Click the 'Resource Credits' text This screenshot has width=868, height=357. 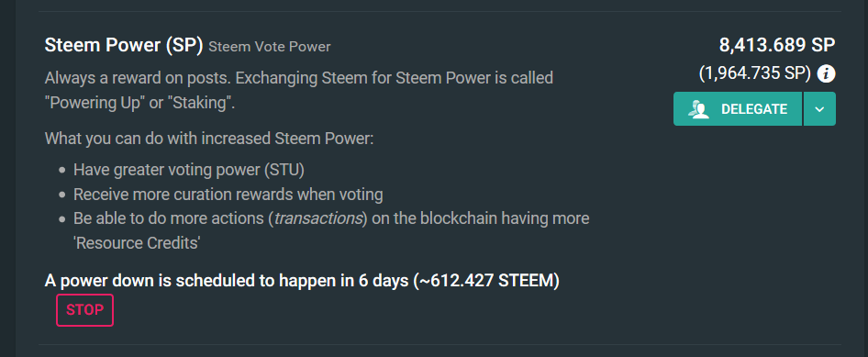pyautogui.click(x=136, y=243)
